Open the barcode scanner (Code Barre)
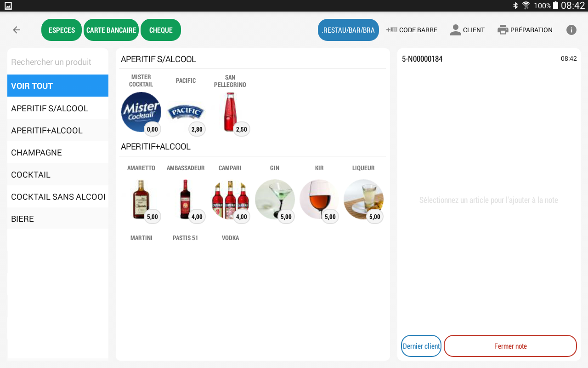588x368 pixels. click(412, 30)
